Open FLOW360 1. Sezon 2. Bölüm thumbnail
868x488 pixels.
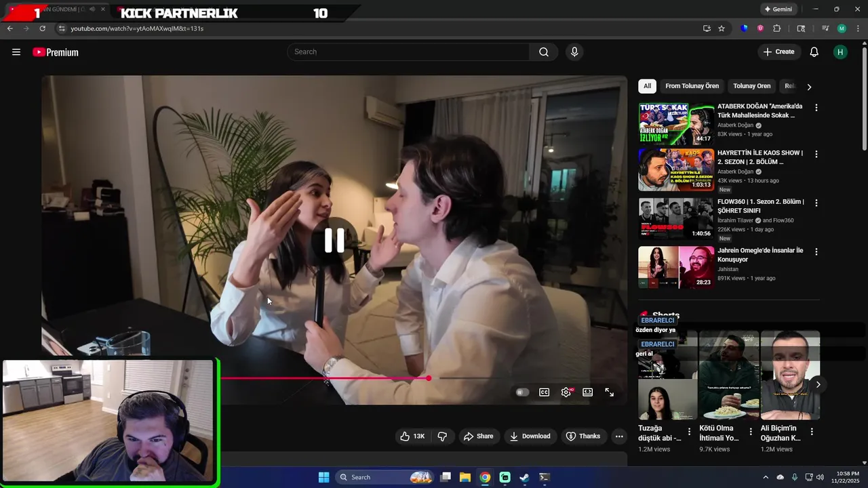pyautogui.click(x=676, y=220)
